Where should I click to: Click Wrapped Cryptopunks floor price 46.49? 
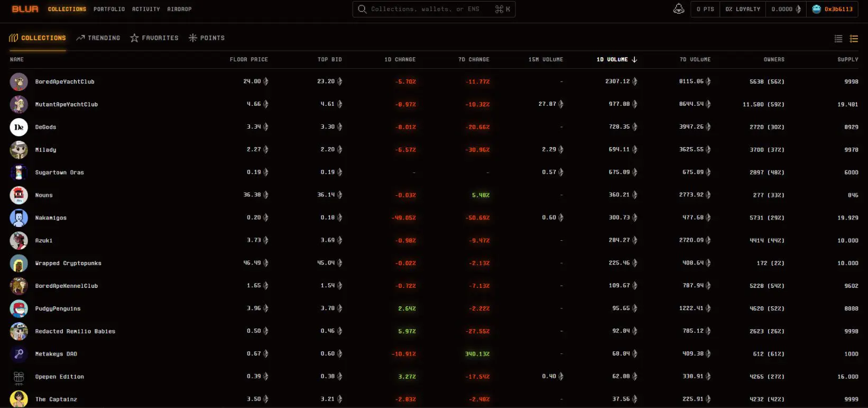[256, 263]
